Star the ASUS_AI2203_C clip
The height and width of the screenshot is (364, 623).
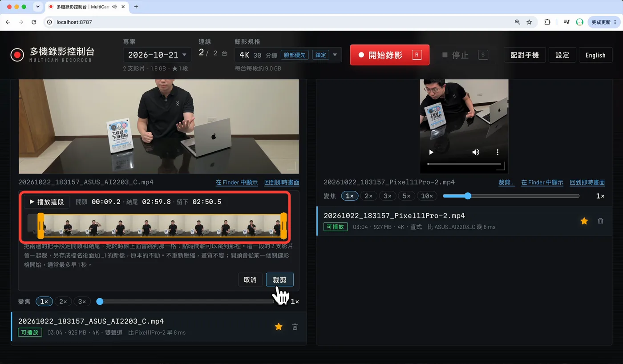coord(279,327)
